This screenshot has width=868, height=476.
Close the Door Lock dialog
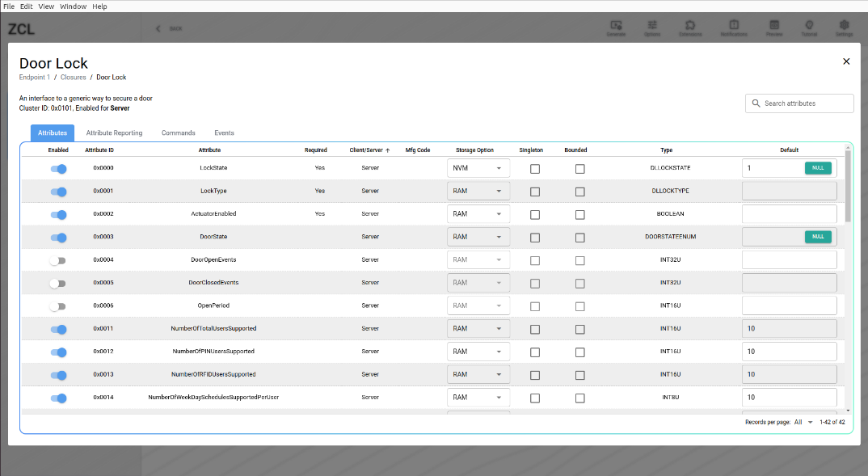[x=846, y=61]
